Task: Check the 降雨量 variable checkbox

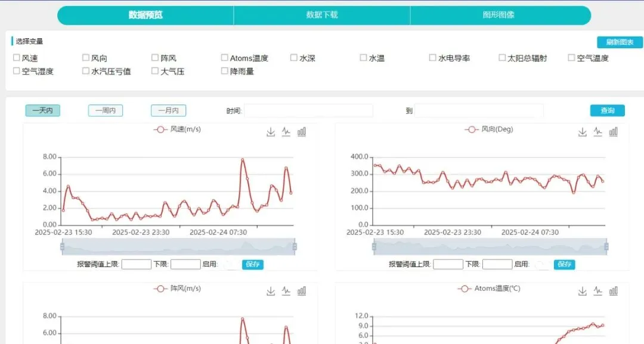Action: coord(224,70)
